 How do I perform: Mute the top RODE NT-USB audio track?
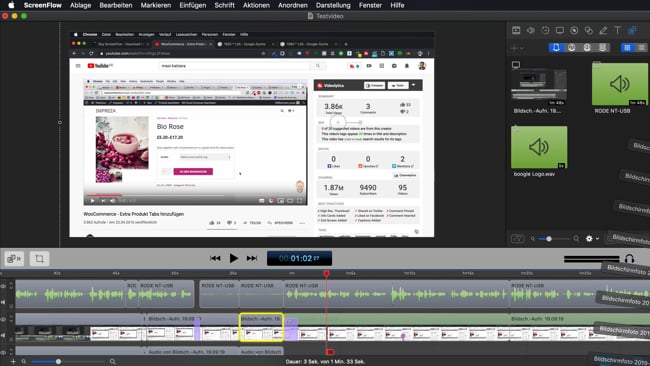(x=3, y=302)
